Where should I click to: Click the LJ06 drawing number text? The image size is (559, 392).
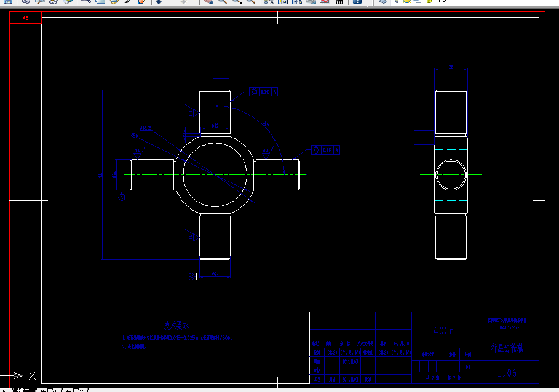tap(507, 373)
